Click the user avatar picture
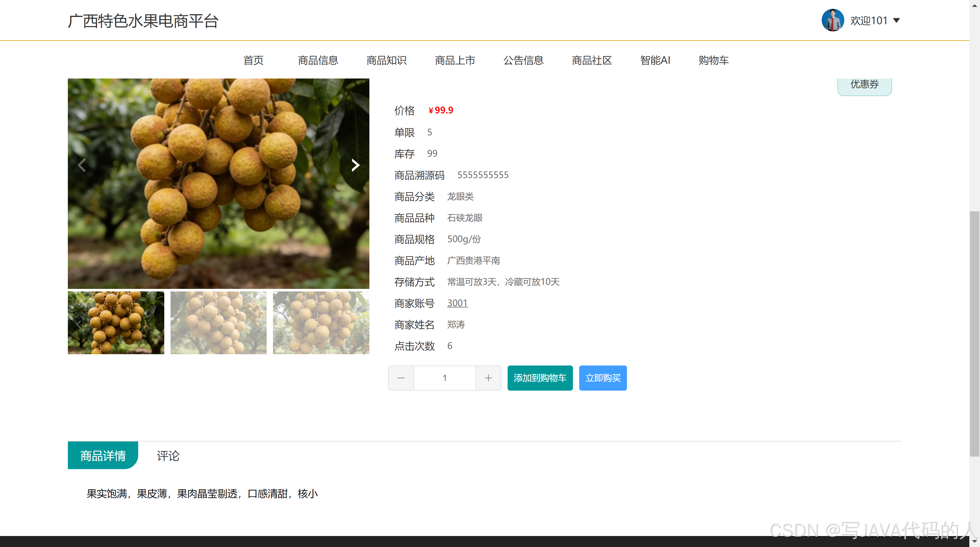 click(833, 20)
